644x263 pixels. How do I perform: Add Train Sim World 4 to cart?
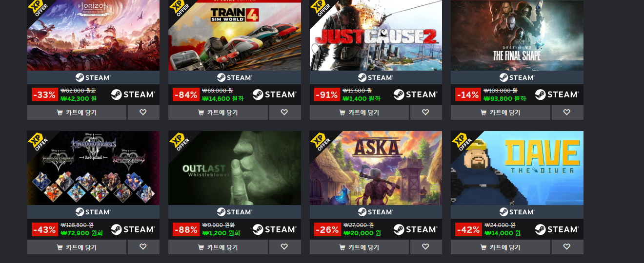point(218,113)
